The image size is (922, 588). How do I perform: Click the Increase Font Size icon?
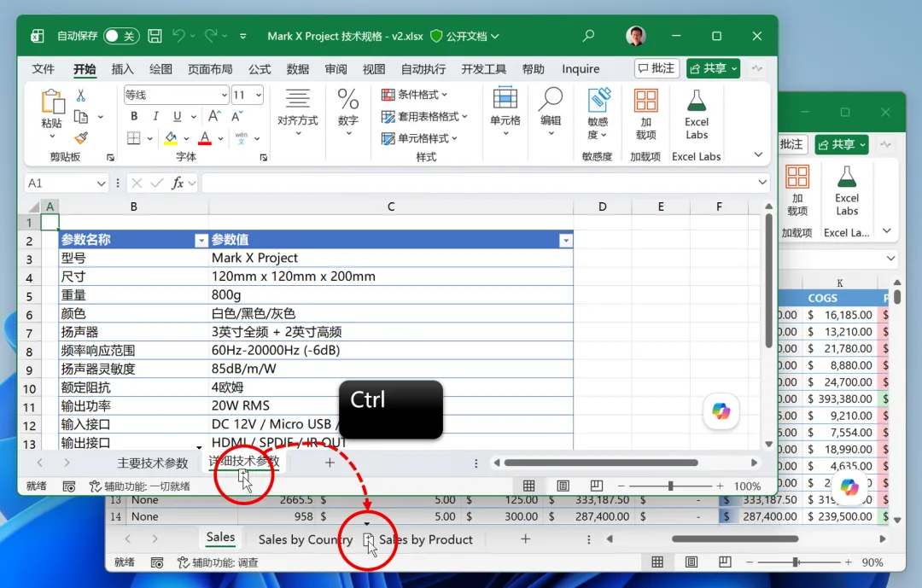[214, 116]
